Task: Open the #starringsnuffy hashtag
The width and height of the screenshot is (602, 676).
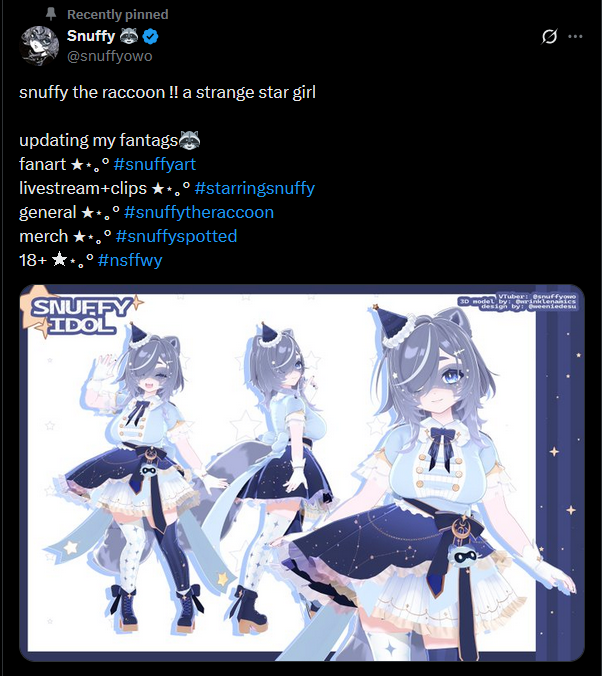Action: 254,188
